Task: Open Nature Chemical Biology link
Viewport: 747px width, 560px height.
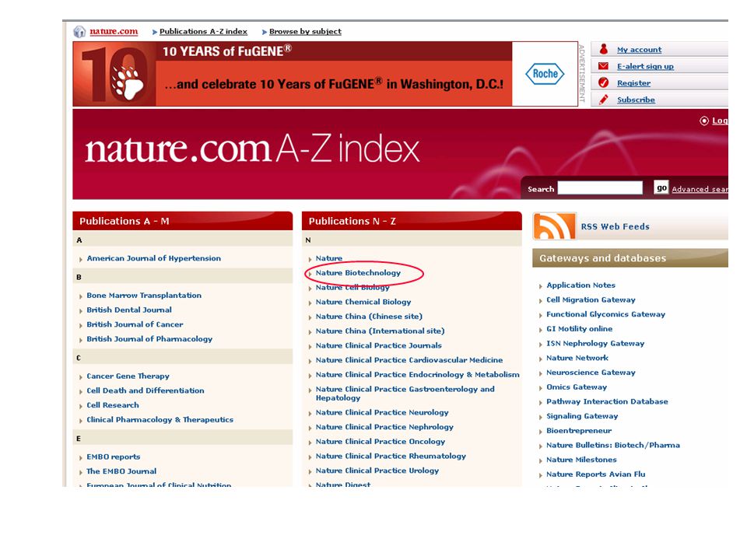Action: coord(363,302)
